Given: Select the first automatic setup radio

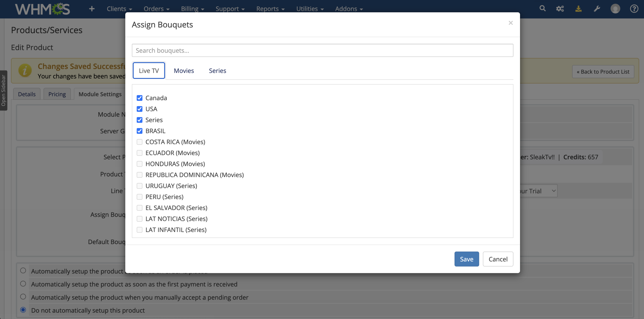Looking at the screenshot, I should pyautogui.click(x=23, y=271).
